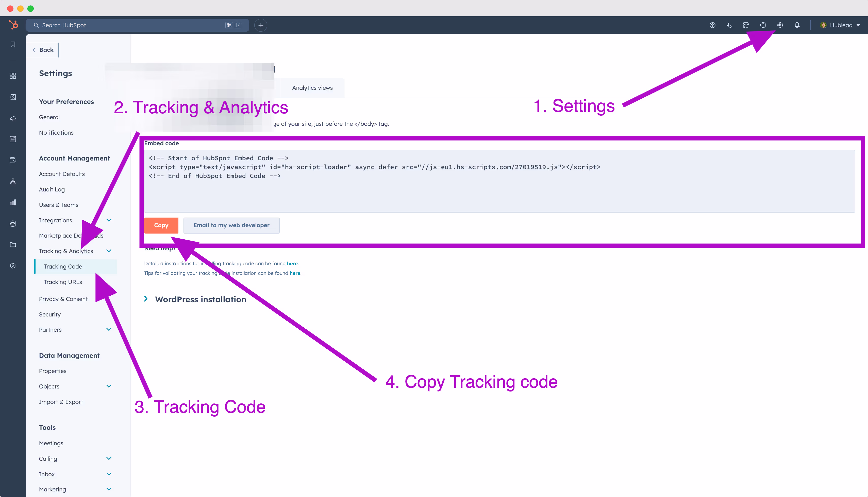The width and height of the screenshot is (868, 497).
Task: Expand the Inbox section chevron
Action: [x=109, y=474]
